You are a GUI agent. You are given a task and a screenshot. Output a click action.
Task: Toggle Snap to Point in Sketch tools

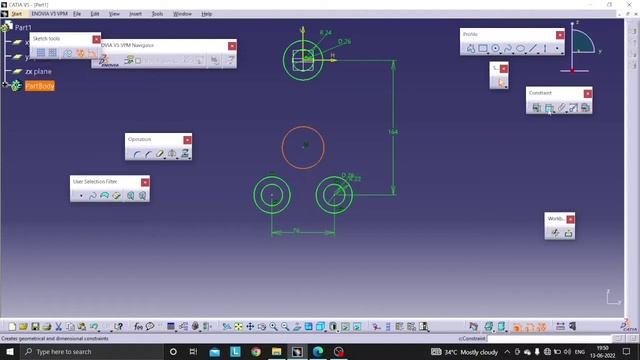(x=53, y=53)
